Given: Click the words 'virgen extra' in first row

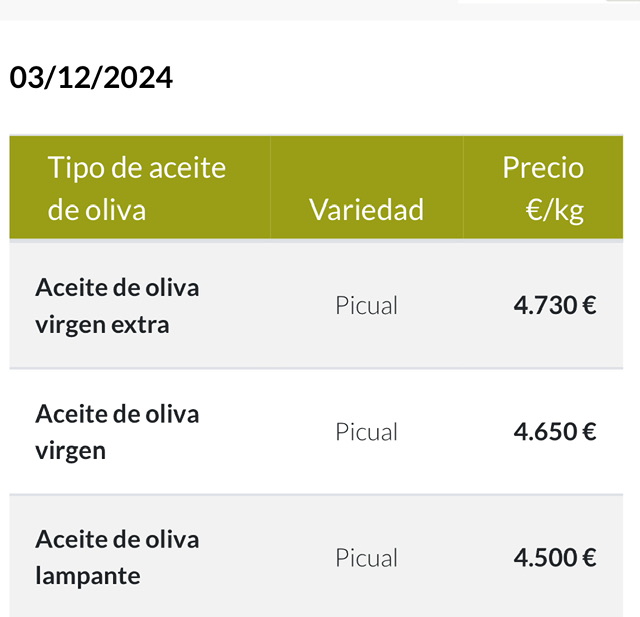Looking at the screenshot, I should [102, 326].
